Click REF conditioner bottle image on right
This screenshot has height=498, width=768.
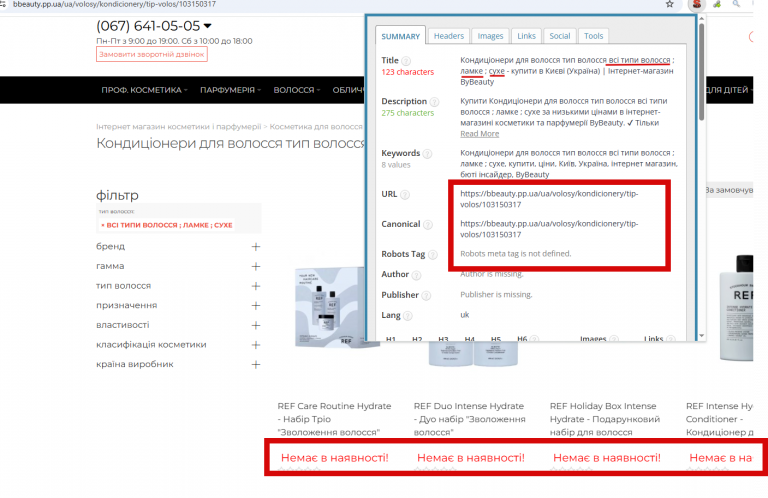736,308
